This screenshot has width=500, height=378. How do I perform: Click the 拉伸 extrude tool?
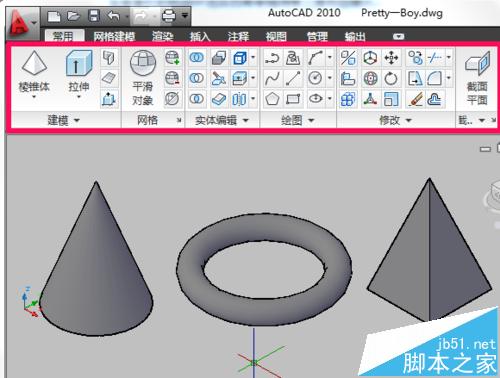click(79, 71)
